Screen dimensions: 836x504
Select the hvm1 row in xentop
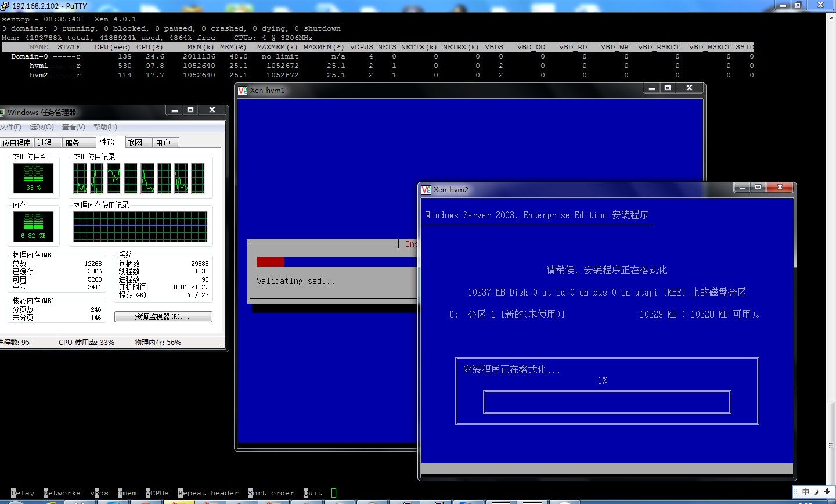[377, 66]
